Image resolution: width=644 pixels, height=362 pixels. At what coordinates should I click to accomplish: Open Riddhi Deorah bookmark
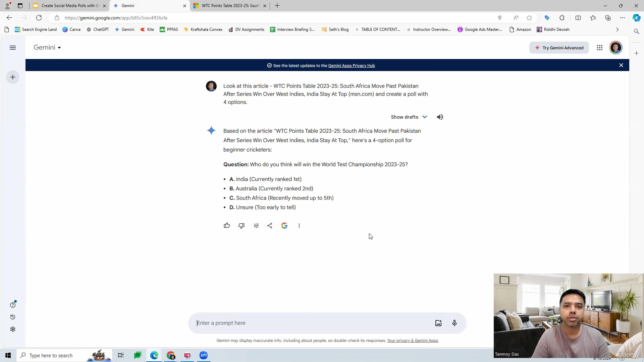point(553,29)
